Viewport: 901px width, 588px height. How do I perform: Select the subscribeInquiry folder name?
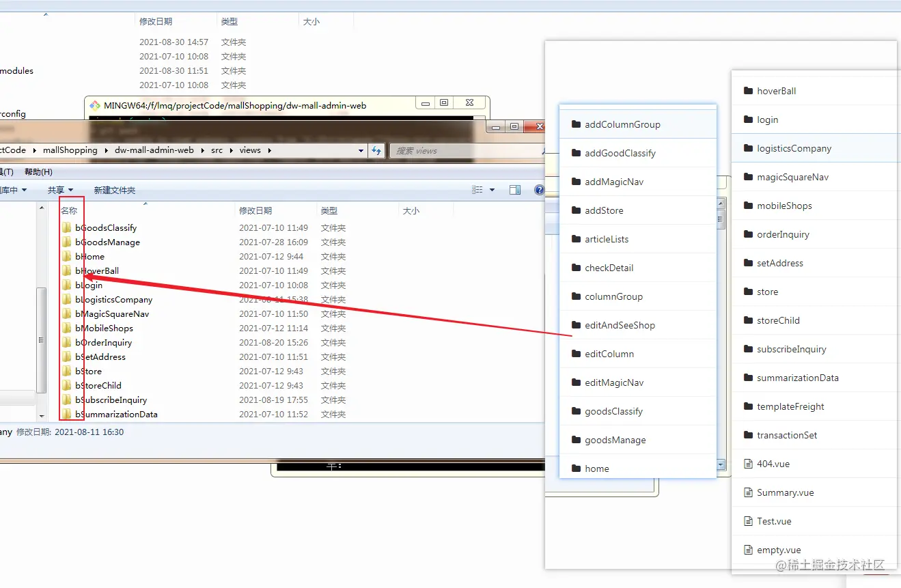(x=792, y=350)
